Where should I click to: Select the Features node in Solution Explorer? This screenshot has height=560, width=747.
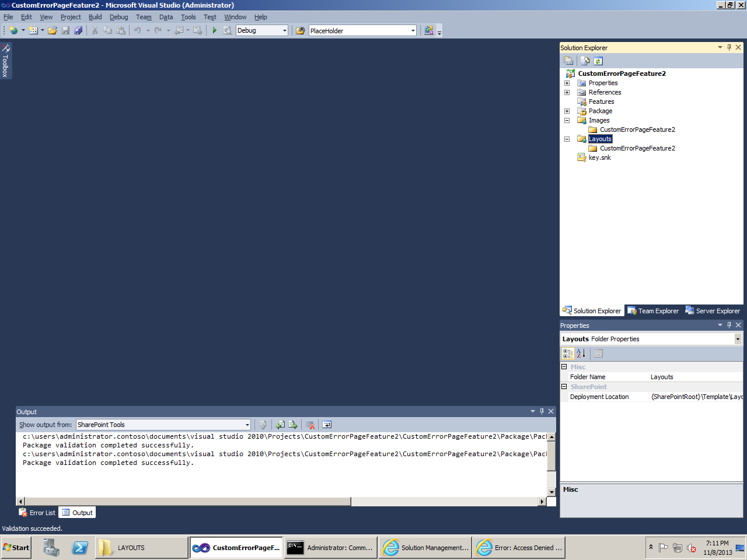[601, 101]
